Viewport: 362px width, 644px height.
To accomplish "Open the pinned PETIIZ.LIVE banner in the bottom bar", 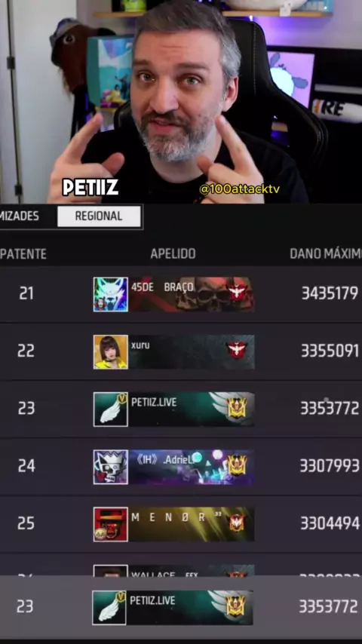I will pos(190,608).
